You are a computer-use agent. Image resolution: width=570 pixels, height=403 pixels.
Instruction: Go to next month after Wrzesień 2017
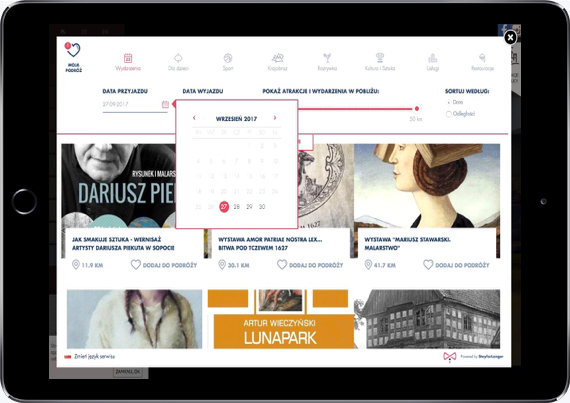(275, 118)
